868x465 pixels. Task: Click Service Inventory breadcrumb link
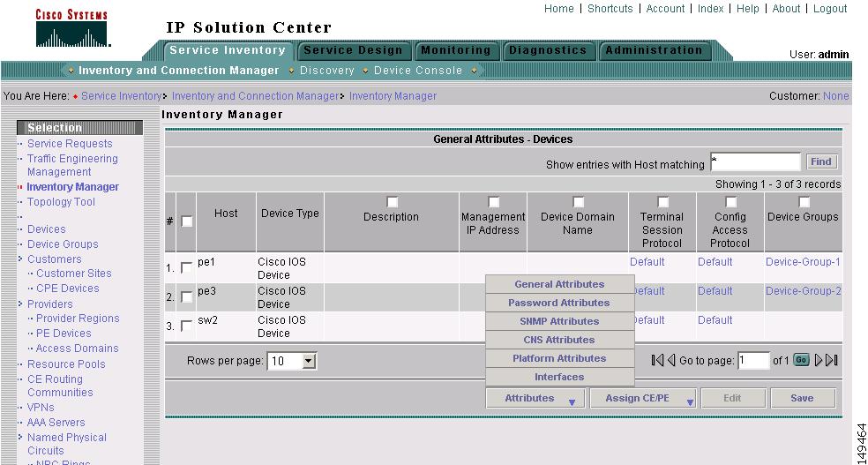[x=121, y=96]
